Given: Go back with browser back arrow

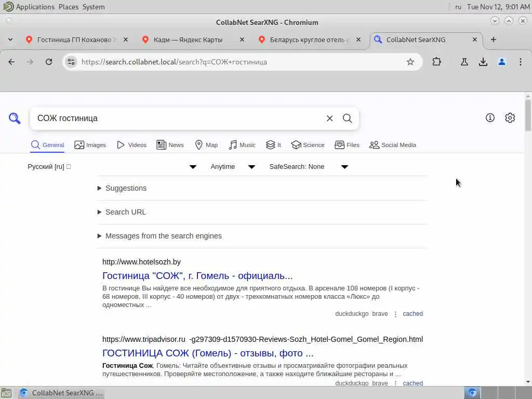Looking at the screenshot, I should (x=11, y=62).
